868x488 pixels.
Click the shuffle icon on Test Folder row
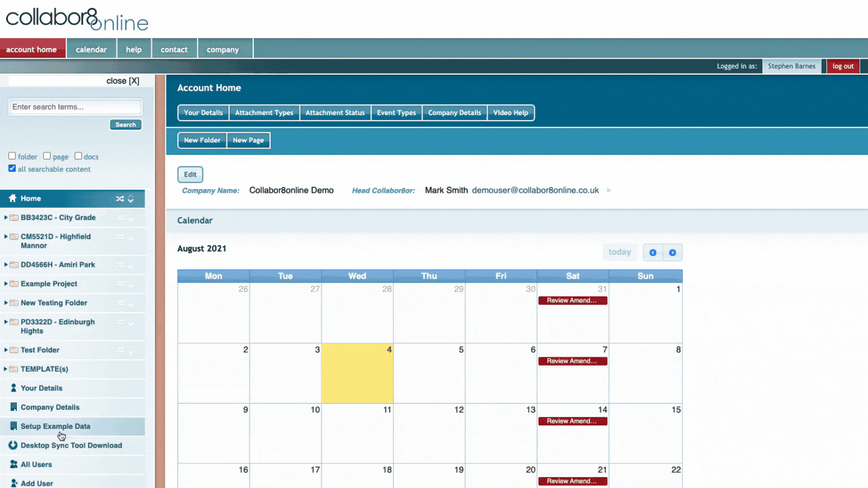pyautogui.click(x=120, y=351)
